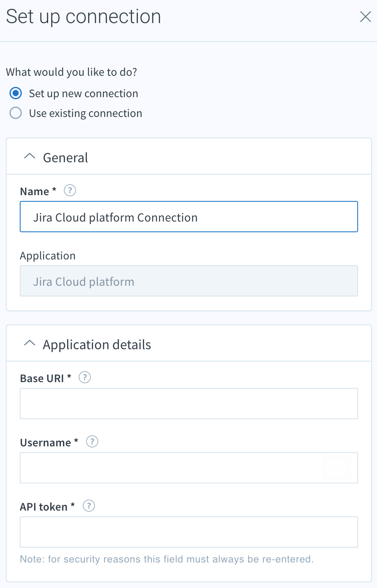The height and width of the screenshot is (588, 377).
Task: Open help icon next to Base URI
Action: pyautogui.click(x=85, y=378)
